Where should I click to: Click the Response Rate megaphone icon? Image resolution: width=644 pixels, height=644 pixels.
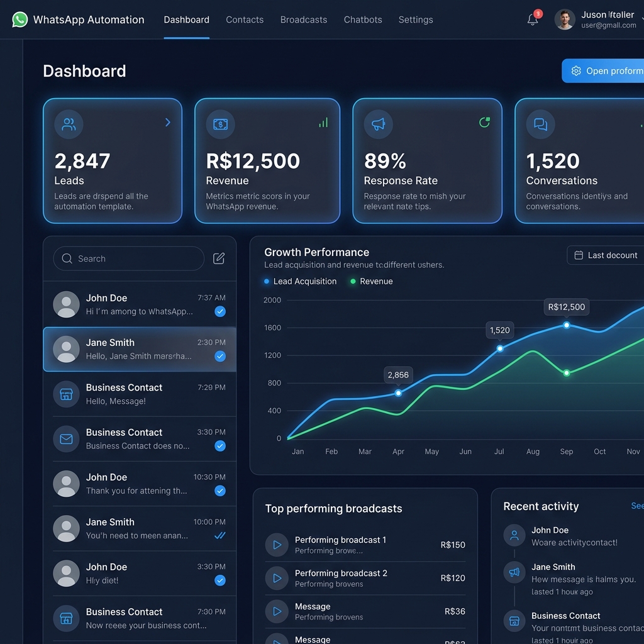pos(378,124)
